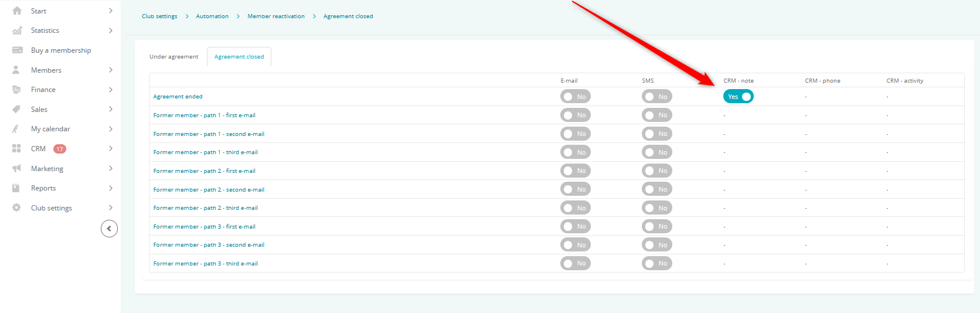Enable E-mail for path 1 first e-mail
The height and width of the screenshot is (313, 980).
(575, 115)
